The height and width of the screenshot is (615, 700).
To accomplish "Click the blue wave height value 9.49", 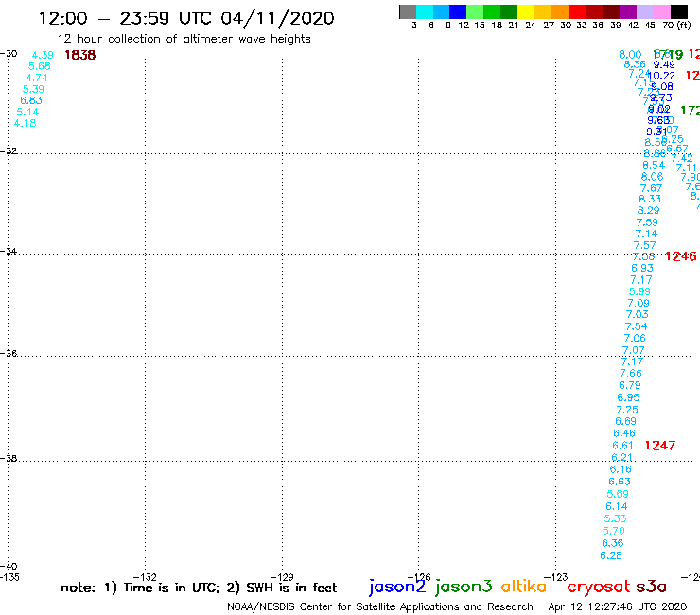I will click(x=664, y=64).
